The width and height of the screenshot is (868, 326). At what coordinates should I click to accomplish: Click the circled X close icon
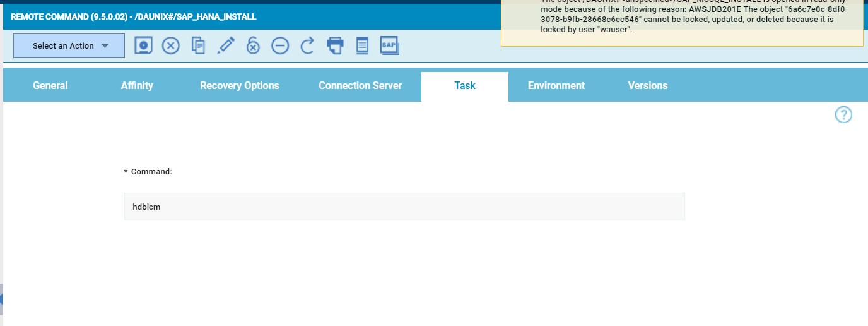171,45
